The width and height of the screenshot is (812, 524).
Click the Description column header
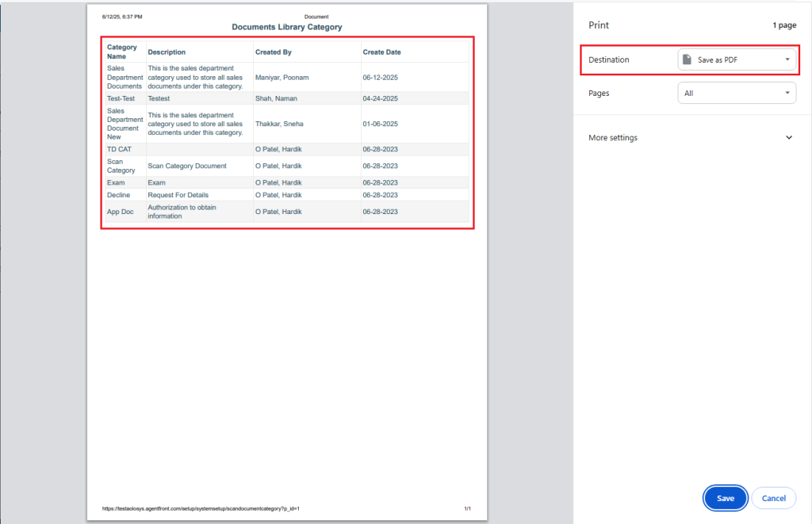tap(167, 52)
